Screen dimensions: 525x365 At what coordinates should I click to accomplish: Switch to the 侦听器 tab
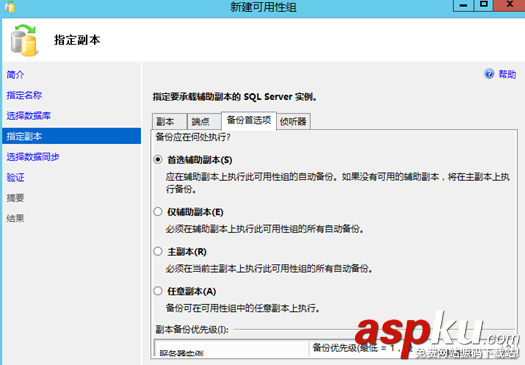click(x=294, y=121)
